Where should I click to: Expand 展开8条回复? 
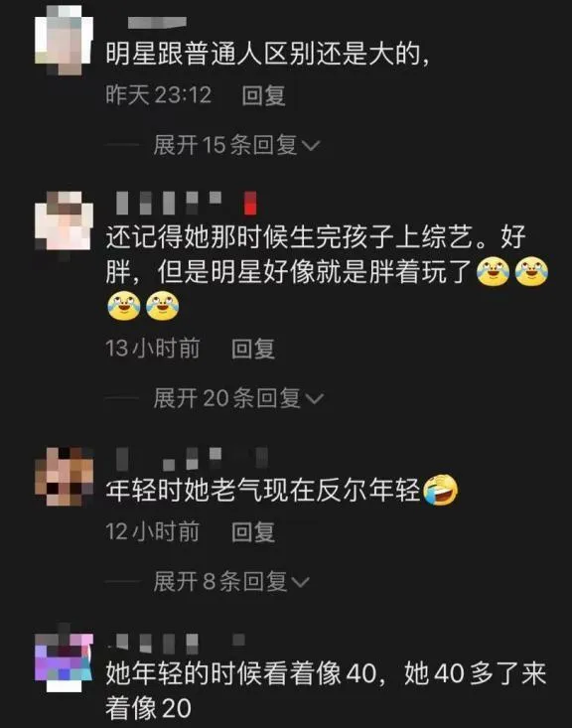(x=231, y=581)
